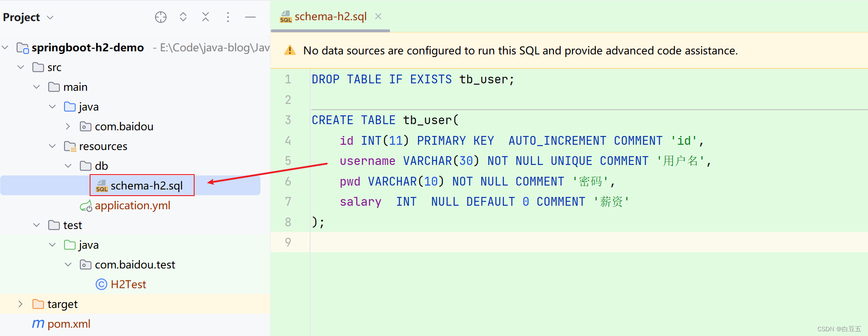
Task: Click the closing ); on line 8
Action: (x=318, y=222)
